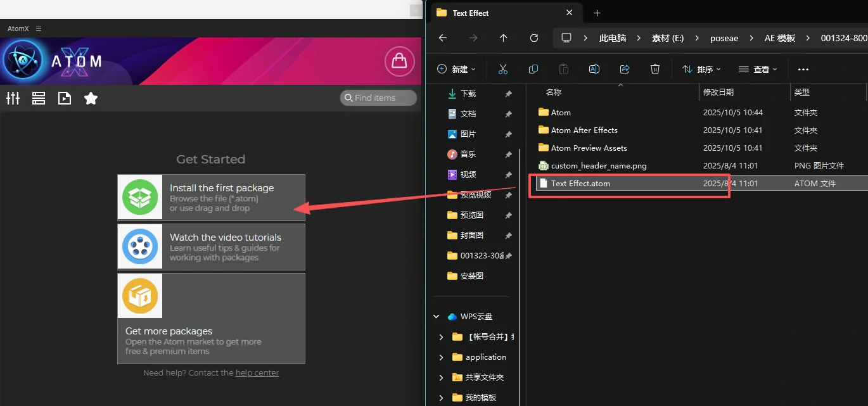Click the Delete trash icon
This screenshot has height=406, width=868.
tap(655, 69)
